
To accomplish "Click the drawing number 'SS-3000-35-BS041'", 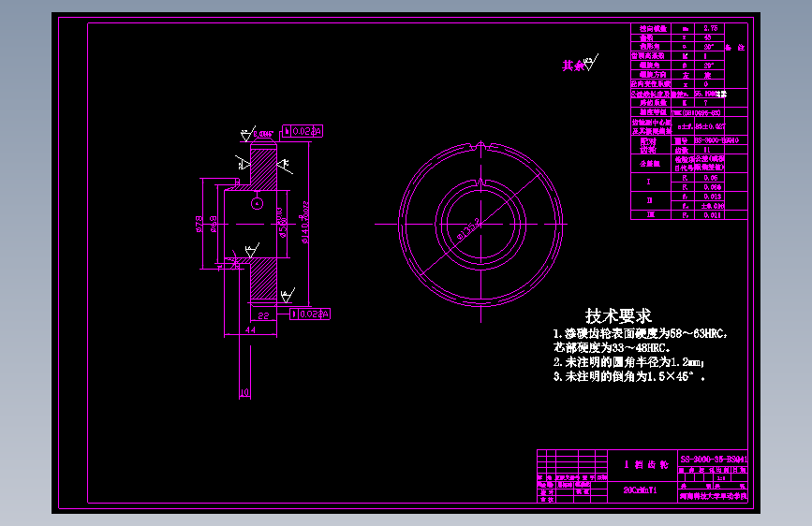I will point(714,459).
